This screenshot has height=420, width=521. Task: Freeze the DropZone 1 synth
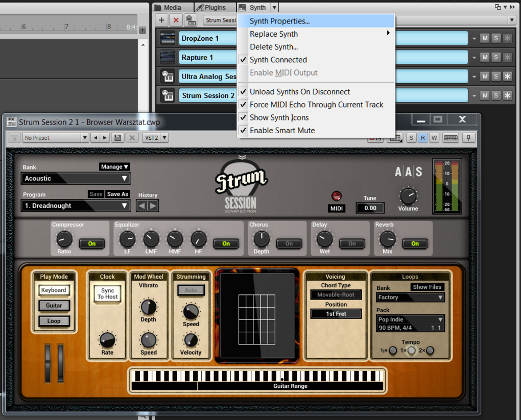(507, 38)
